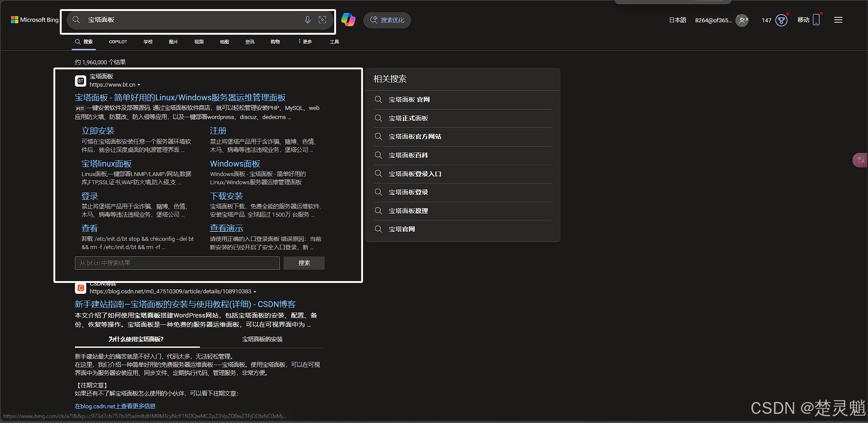
Task: Click the Microsoft Bing logo
Action: click(x=35, y=20)
